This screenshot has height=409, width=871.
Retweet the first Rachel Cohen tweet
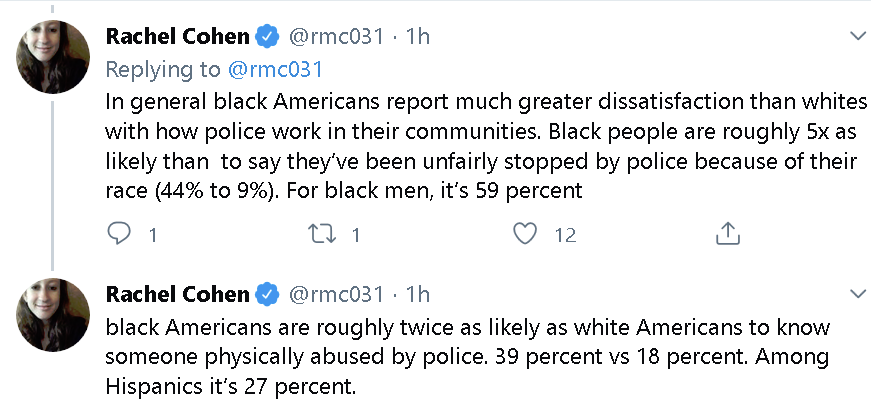tap(322, 235)
